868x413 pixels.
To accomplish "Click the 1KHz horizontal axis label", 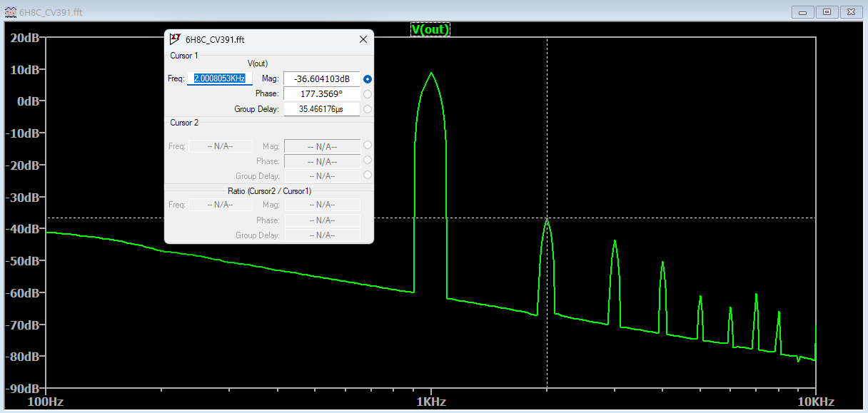I will tap(432, 402).
